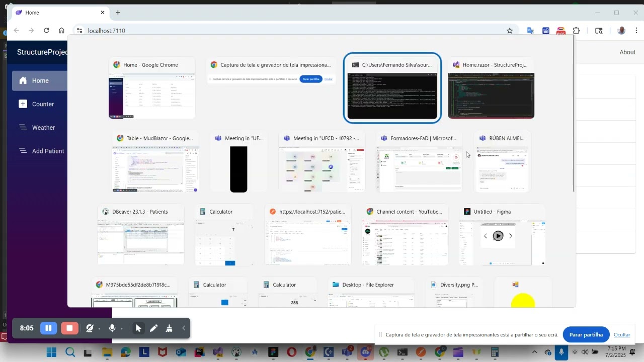Click the Ocultar link in sharing bar
The image size is (644, 362).
pyautogui.click(x=622, y=335)
